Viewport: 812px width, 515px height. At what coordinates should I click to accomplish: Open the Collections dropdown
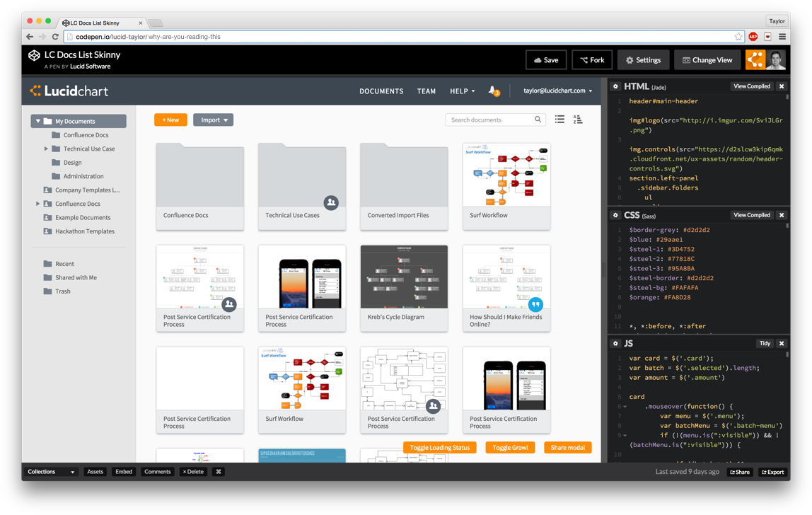point(51,472)
